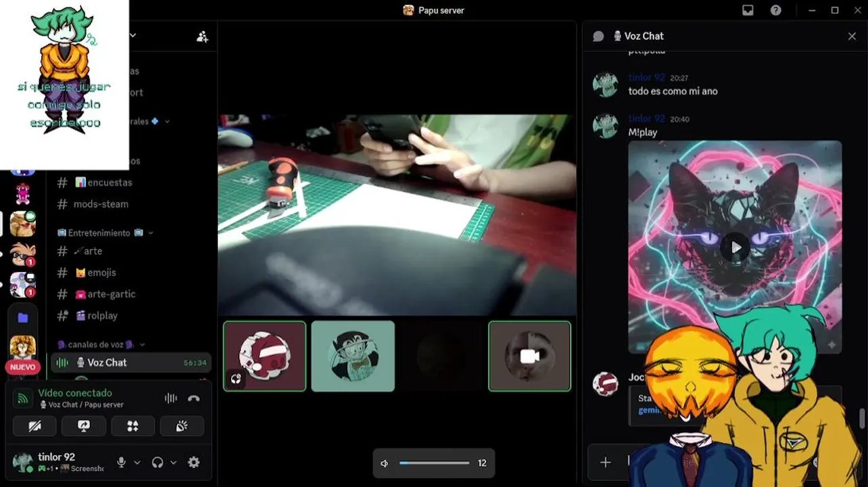
Task: Open the Discord help icon
Action: (x=776, y=10)
